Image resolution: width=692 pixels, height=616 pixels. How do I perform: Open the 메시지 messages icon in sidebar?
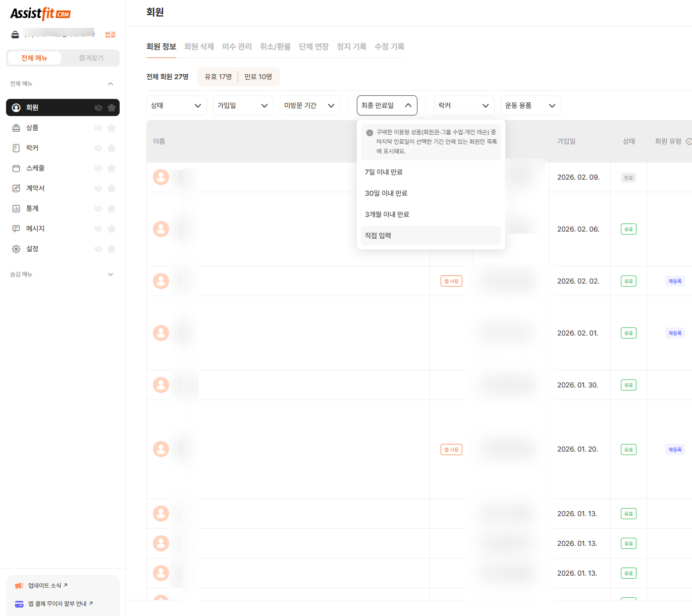[15, 229]
